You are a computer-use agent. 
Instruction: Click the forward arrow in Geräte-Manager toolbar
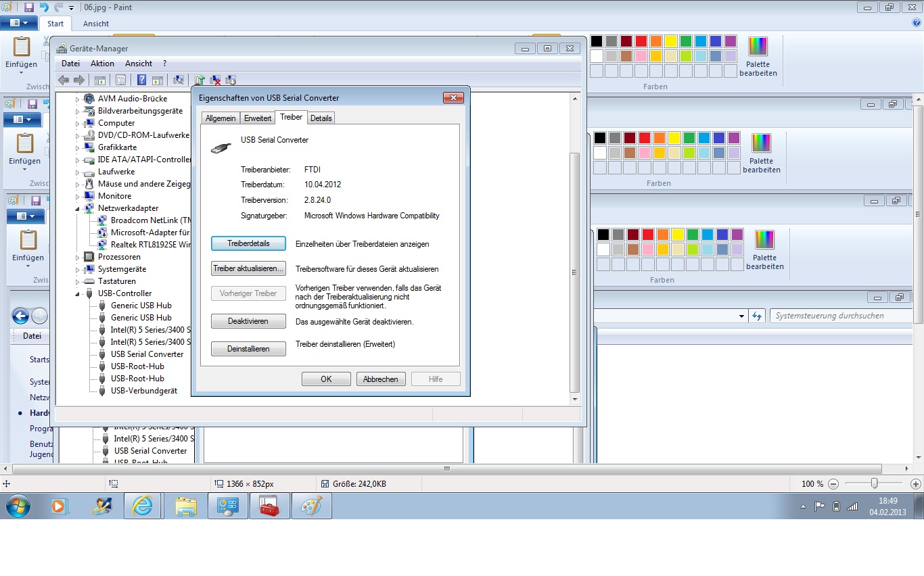pos(79,80)
